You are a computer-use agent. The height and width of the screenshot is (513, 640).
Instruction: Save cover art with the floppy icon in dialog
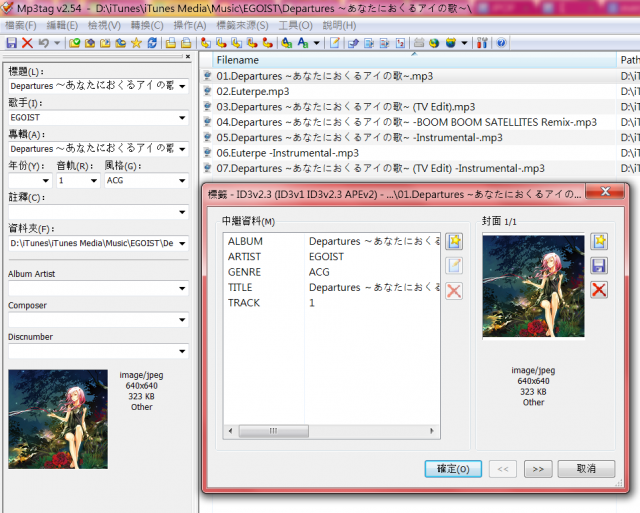click(599, 266)
